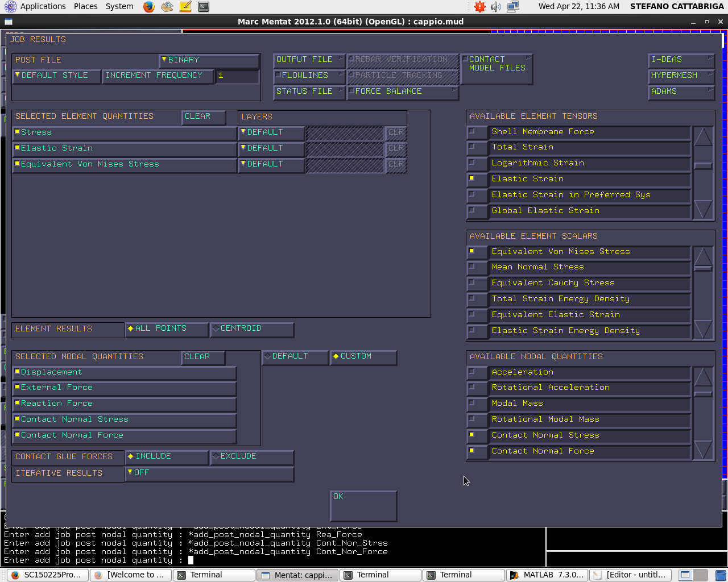Click the Element Scalars scrollbar thumb
Viewport: 728px width, 582px height.
[703, 268]
